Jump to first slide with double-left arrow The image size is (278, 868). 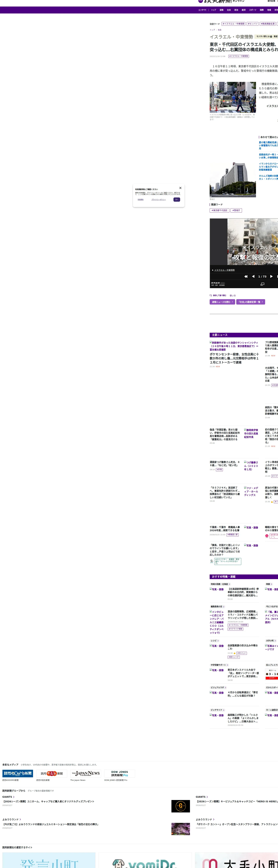click(246, 276)
